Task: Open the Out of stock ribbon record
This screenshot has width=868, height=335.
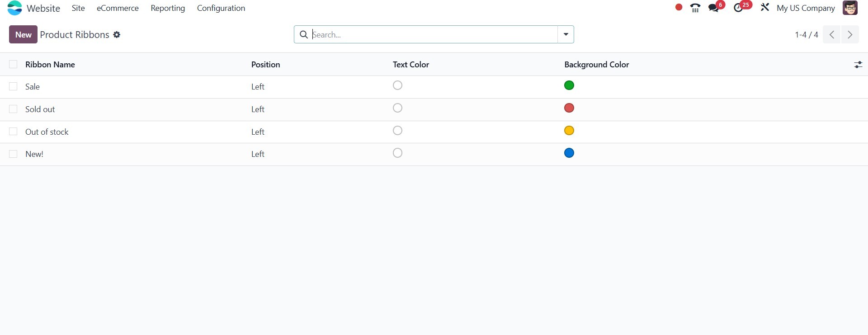Action: (x=47, y=132)
